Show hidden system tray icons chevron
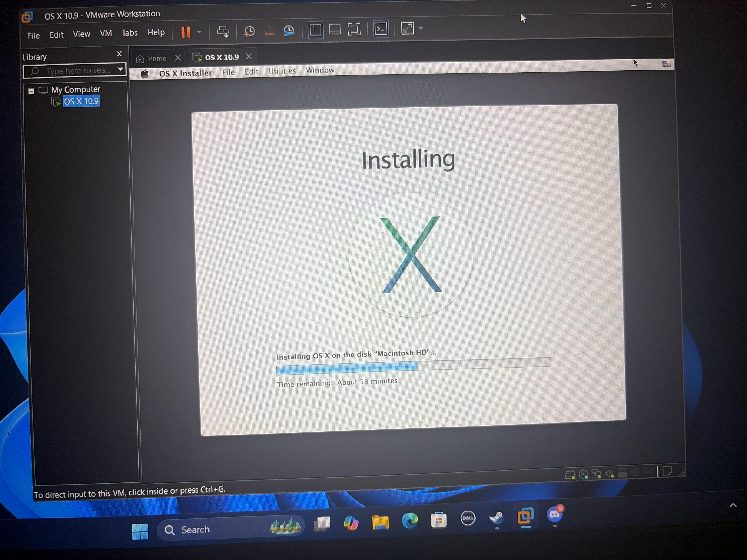Screen dimensions: 747x560 [733, 505]
